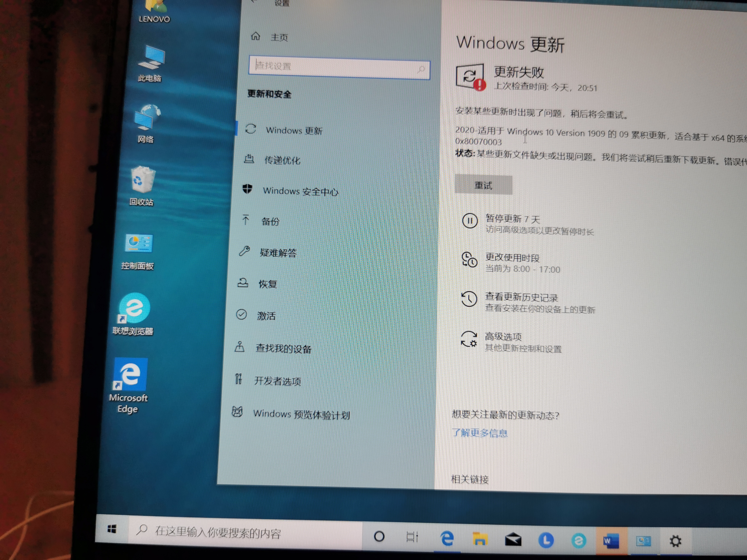Image resolution: width=747 pixels, height=560 pixels.
Task: Open File Explorer on the taskbar
Action: click(480, 539)
